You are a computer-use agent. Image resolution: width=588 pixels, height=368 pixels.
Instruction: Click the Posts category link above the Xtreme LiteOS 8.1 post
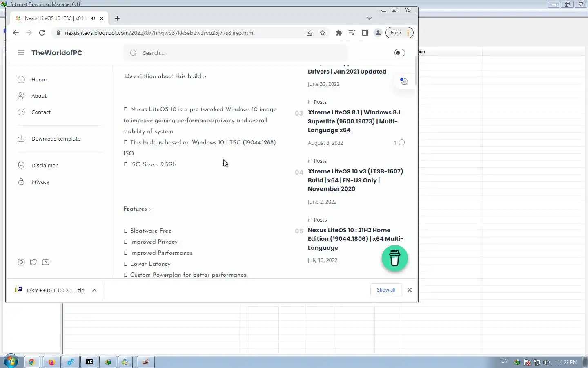click(320, 102)
